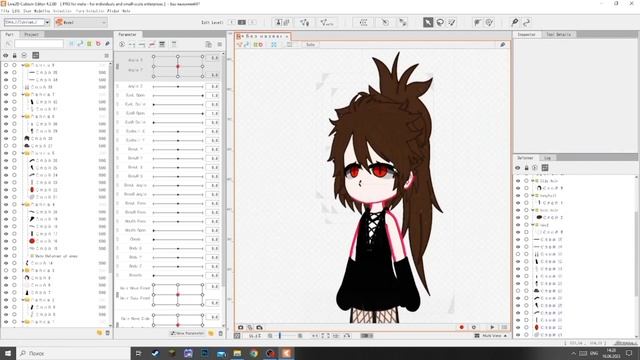Click the Solo button in the view toolbar
Screen dimensions: 640x360
(x=311, y=44)
